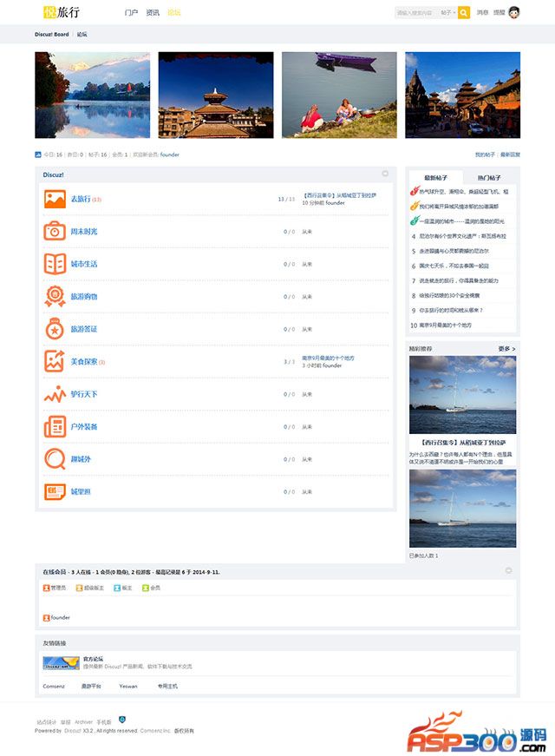Open the 周末时光 forum link
Screen dimensions: 555x756
pyautogui.click(x=84, y=232)
